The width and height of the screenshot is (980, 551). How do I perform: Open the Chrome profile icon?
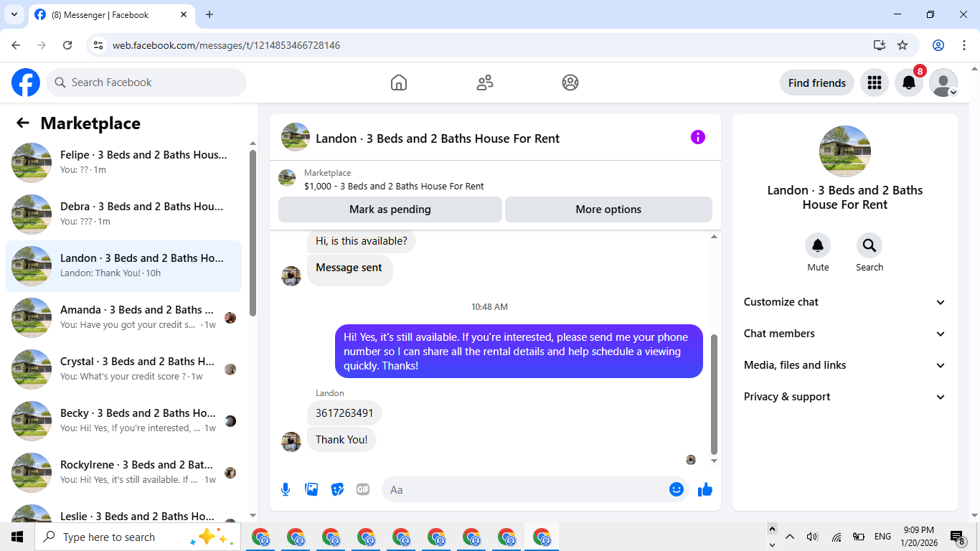click(x=938, y=45)
